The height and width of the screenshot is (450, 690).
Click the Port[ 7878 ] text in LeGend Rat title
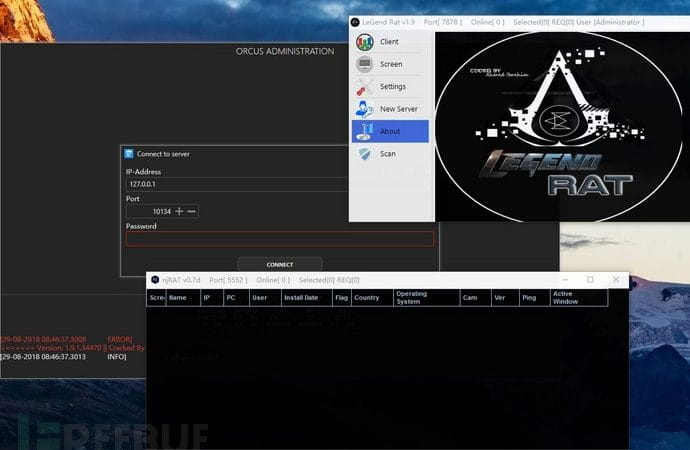[443, 22]
